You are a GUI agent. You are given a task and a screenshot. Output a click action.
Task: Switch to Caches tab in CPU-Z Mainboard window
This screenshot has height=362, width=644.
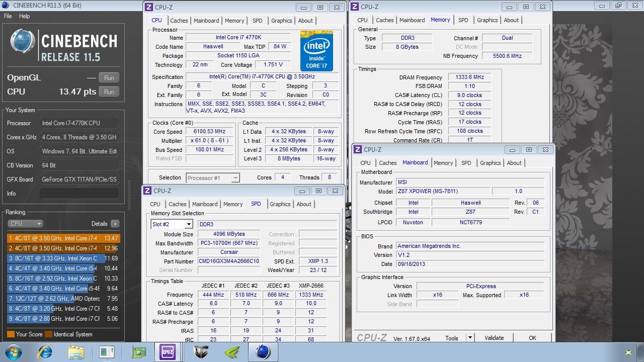click(x=387, y=163)
